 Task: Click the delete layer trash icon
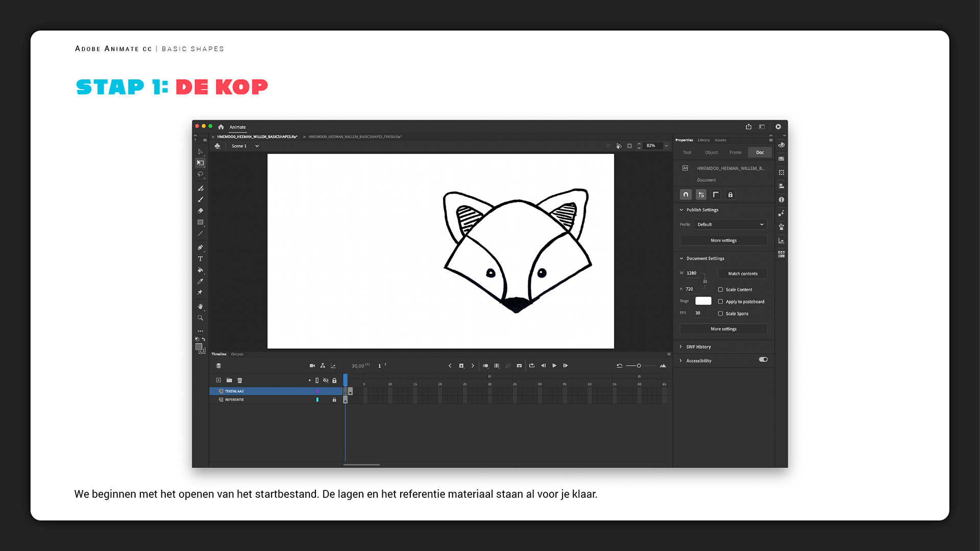pos(240,380)
